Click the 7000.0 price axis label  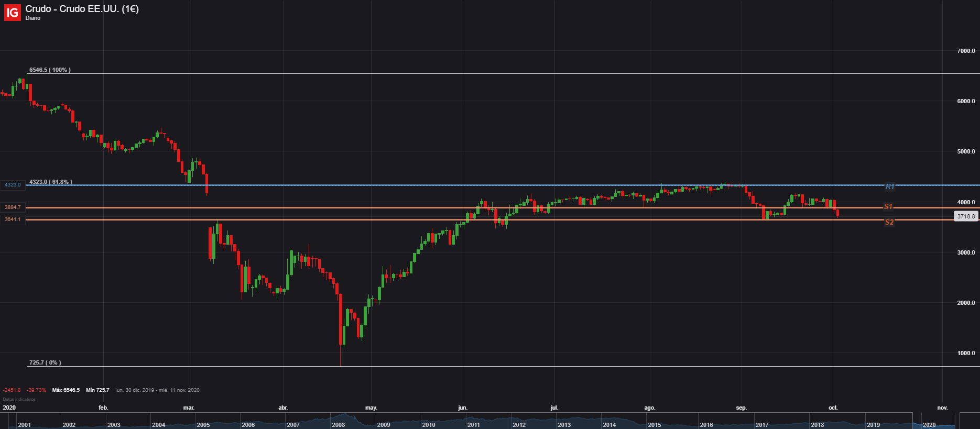966,51
